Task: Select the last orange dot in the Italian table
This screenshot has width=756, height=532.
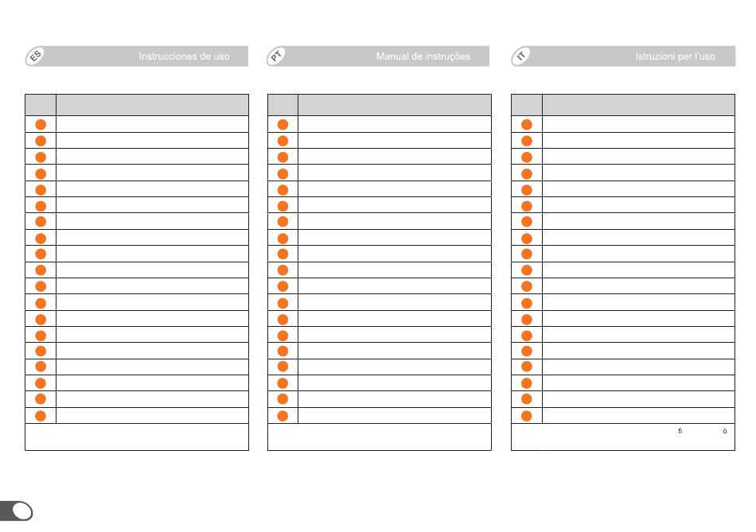Action: [527, 416]
